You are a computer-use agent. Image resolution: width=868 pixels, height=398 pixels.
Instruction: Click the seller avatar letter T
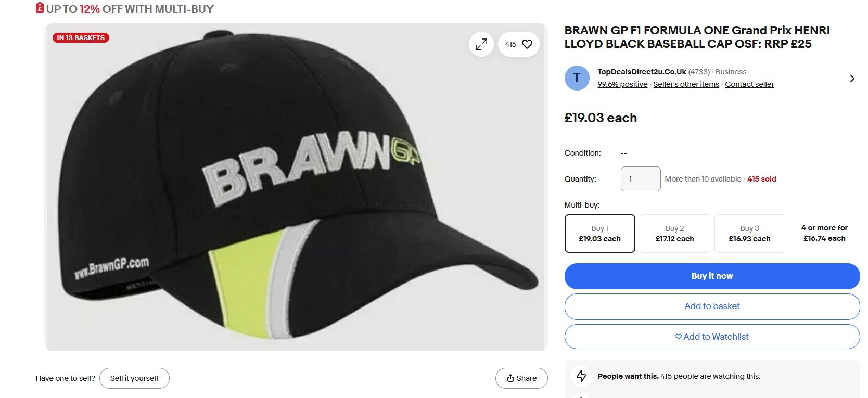click(x=577, y=78)
